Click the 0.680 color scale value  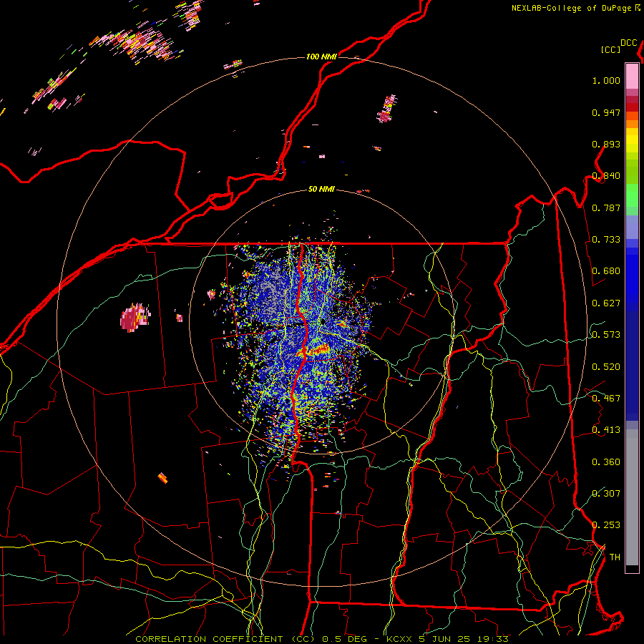[x=606, y=271]
